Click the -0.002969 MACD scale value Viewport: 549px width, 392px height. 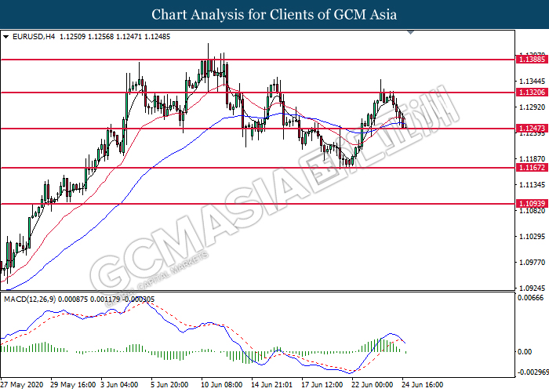click(531, 372)
